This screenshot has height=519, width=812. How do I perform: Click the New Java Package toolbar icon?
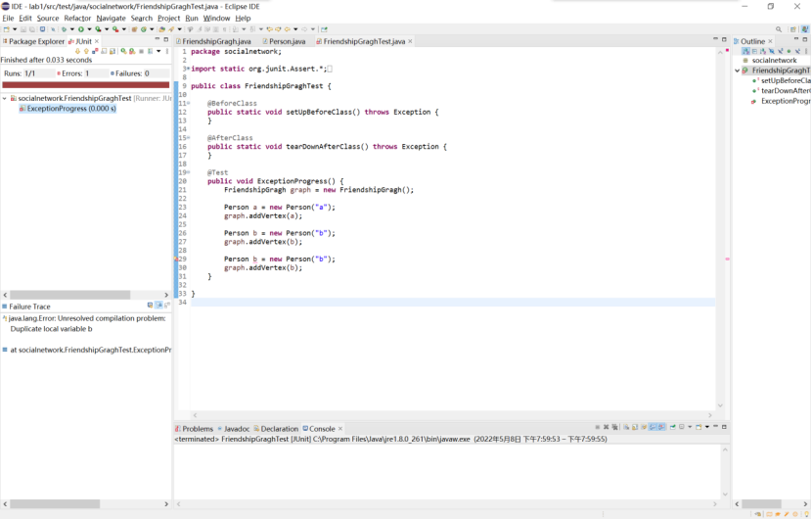tap(134, 29)
